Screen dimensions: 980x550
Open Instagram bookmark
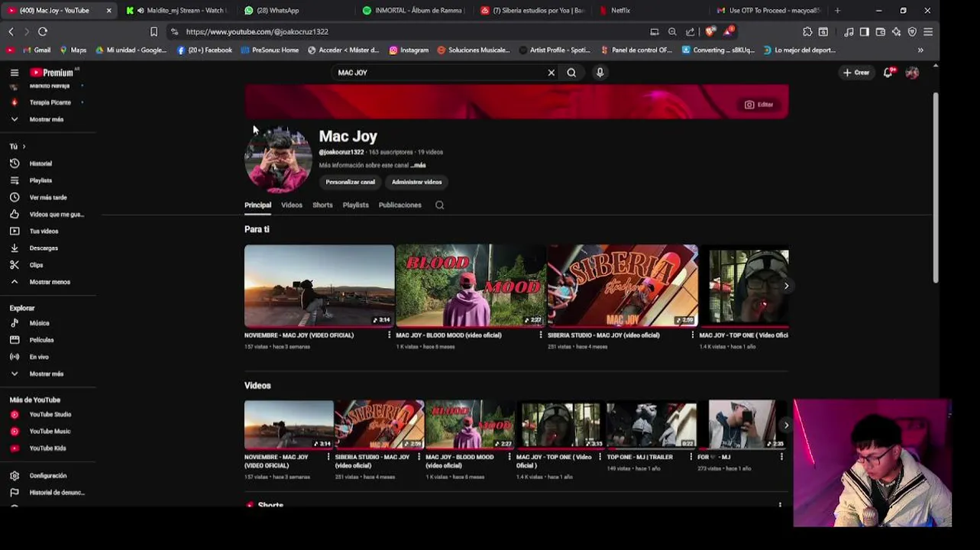pyautogui.click(x=409, y=50)
